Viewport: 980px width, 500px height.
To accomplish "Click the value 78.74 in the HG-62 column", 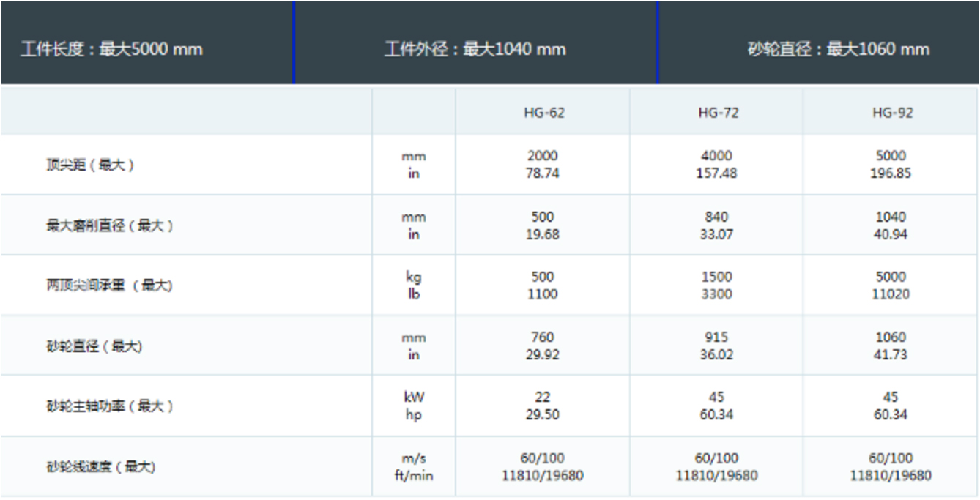I will pyautogui.click(x=542, y=173).
